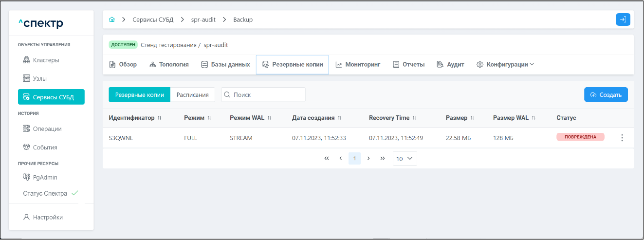Expand the Конфигурации dropdown
This screenshot has height=240, width=644.
coord(505,64)
